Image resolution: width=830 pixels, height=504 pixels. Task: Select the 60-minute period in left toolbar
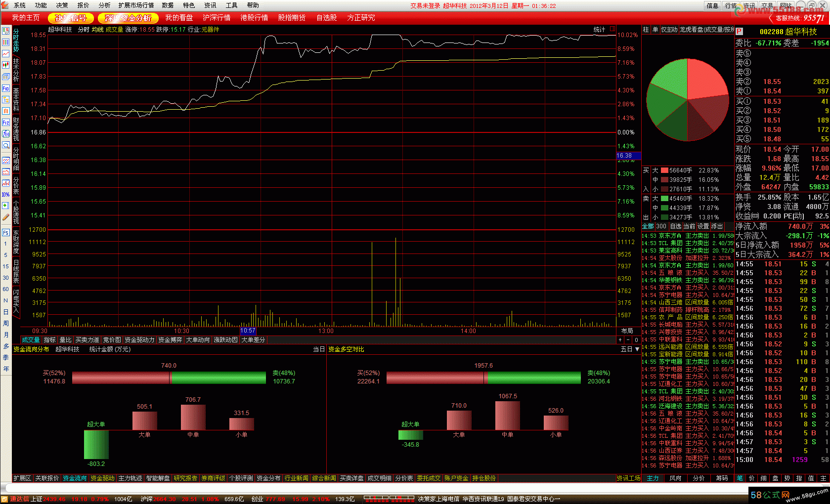5,289
